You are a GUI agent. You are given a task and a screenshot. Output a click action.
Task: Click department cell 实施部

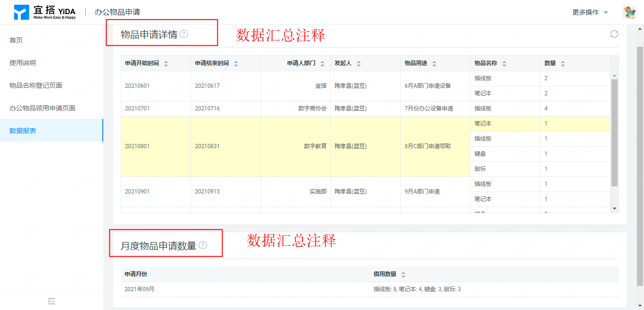(296, 192)
